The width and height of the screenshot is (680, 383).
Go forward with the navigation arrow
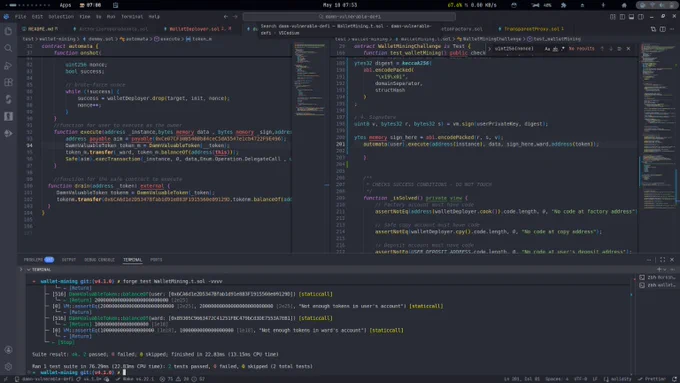[235, 16]
